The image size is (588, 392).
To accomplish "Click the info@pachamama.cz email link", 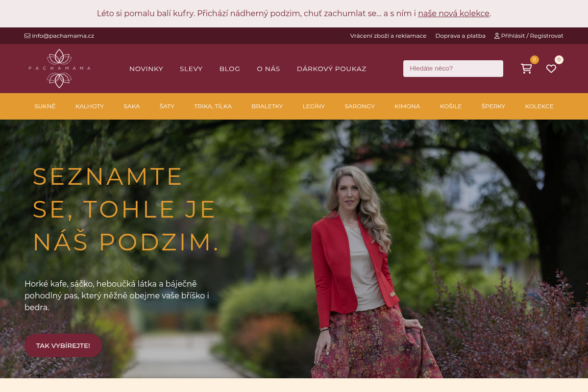I will [59, 36].
